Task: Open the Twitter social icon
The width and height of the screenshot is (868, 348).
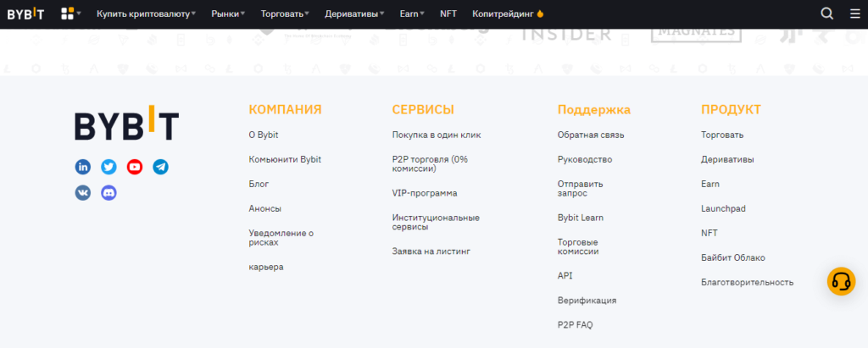Action: (x=108, y=167)
